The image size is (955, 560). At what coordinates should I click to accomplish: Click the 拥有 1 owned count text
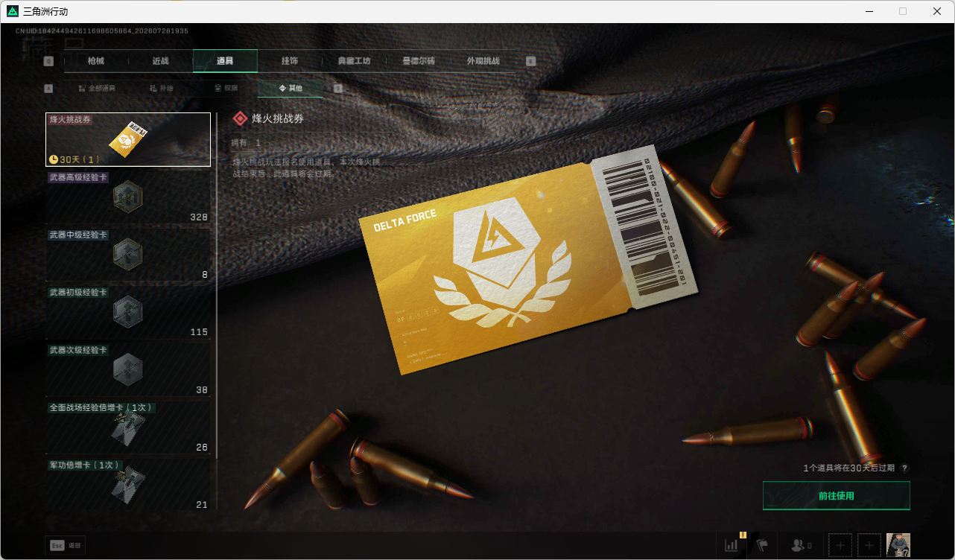(x=246, y=143)
